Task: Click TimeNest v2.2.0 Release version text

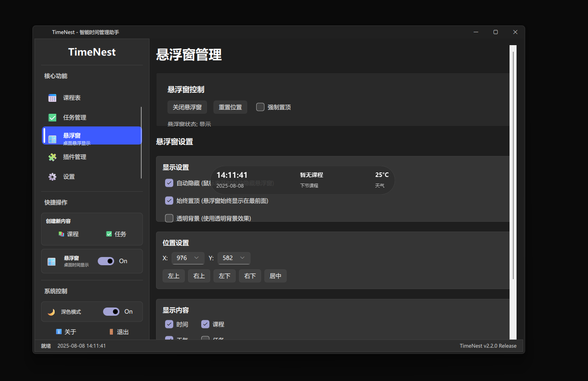Action: (x=488, y=346)
